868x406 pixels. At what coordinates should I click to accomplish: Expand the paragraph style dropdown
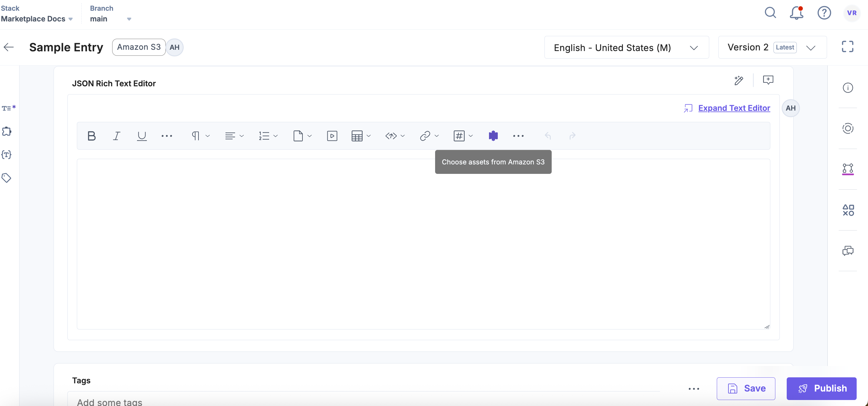pos(200,136)
